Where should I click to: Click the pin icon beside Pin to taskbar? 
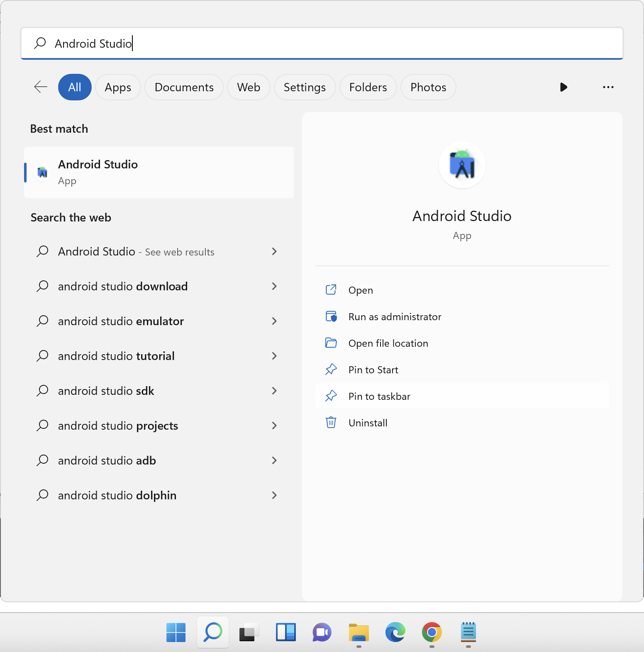point(331,396)
